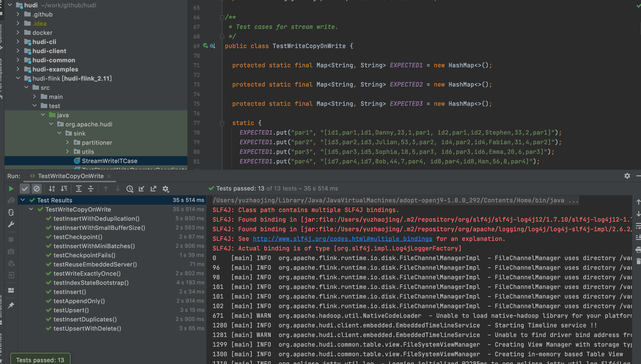
Task: Sort test results by duration
Action: point(64,188)
